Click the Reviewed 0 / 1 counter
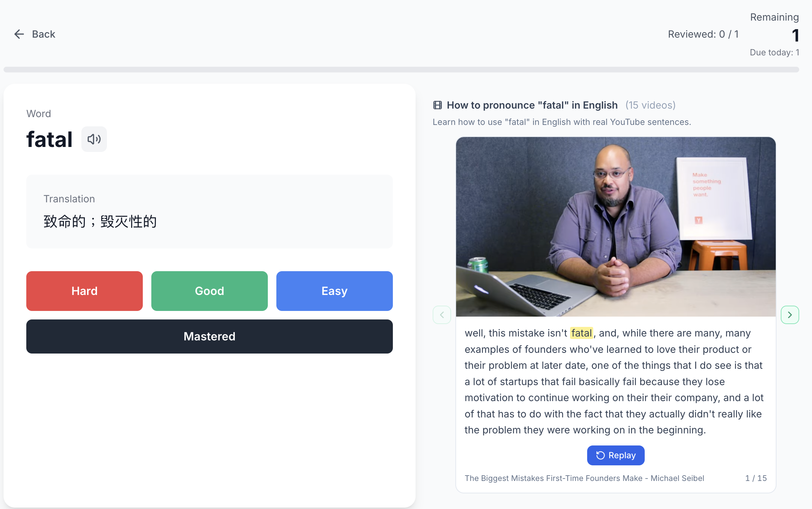812x509 pixels. [703, 34]
